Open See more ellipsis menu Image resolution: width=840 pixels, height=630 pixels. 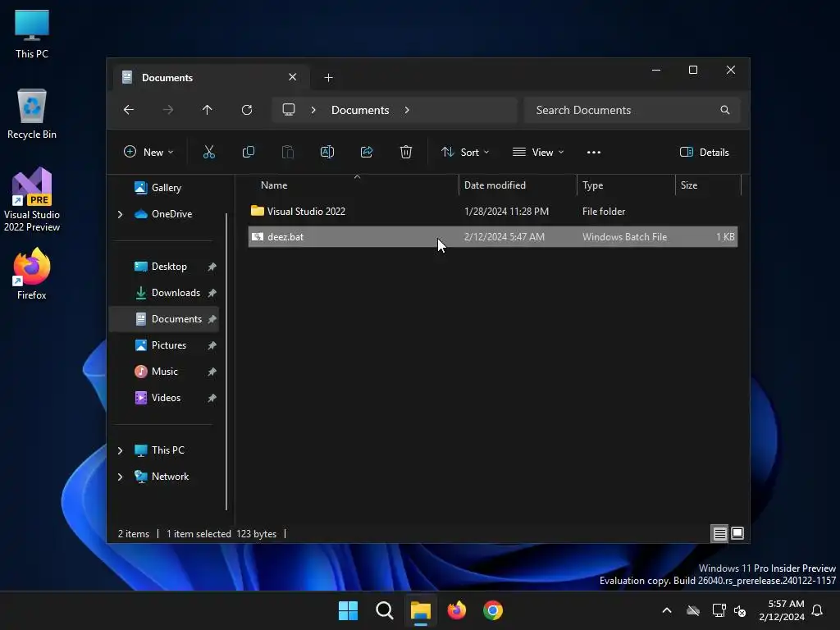[x=594, y=152]
